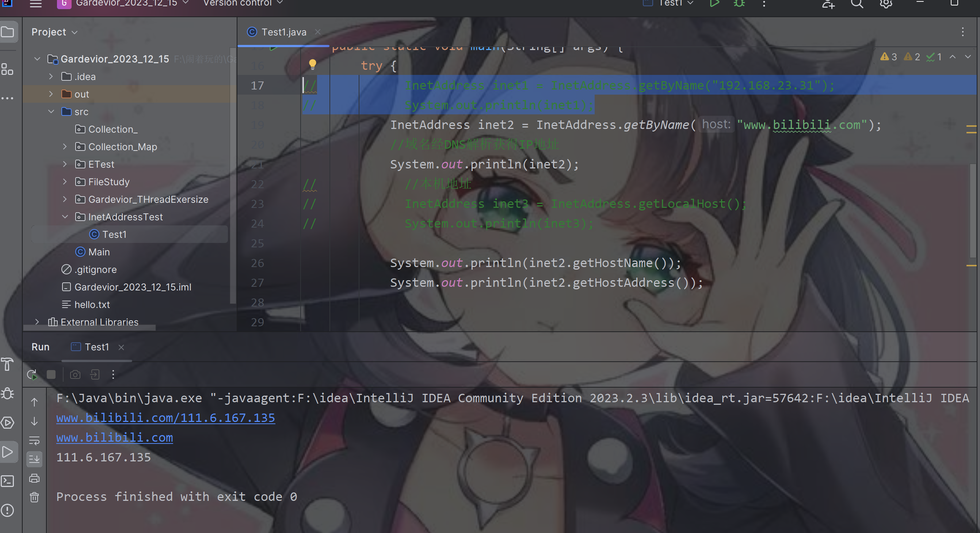The image size is (980, 533).
Task: Open the Terminal tool window
Action: 8,481
